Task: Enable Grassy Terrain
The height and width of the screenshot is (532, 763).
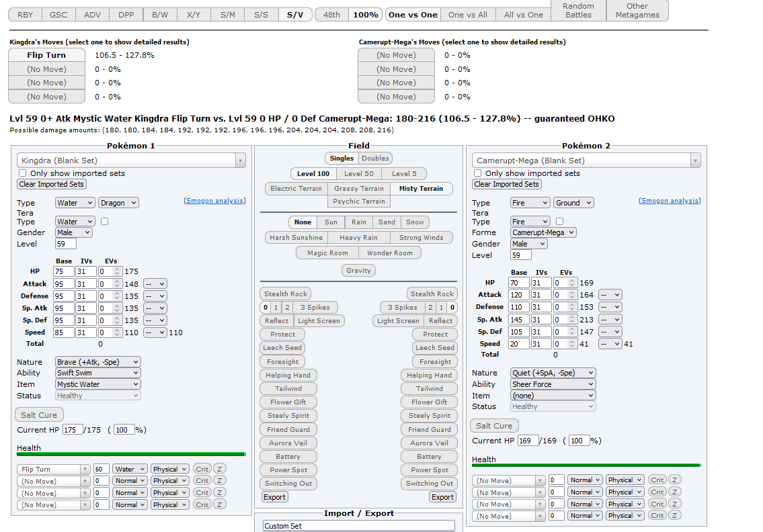Action: pyautogui.click(x=358, y=189)
